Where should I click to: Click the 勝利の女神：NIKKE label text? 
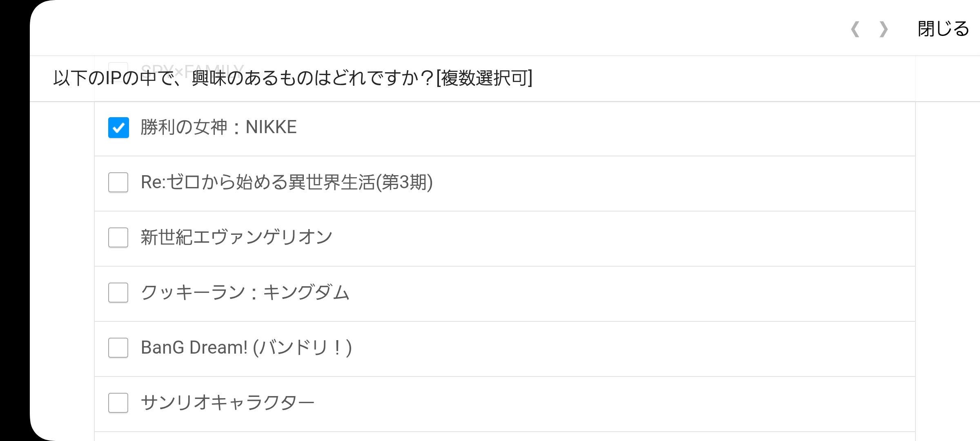point(218,127)
